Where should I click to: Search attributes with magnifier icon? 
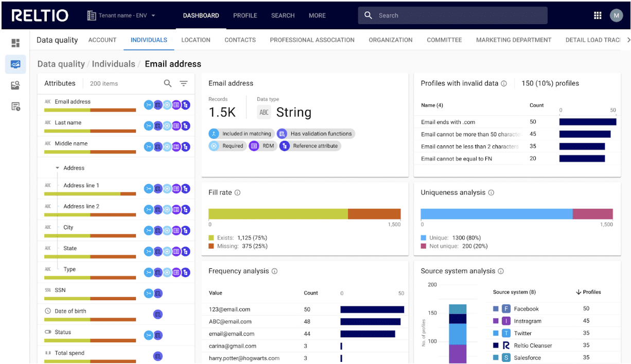168,83
